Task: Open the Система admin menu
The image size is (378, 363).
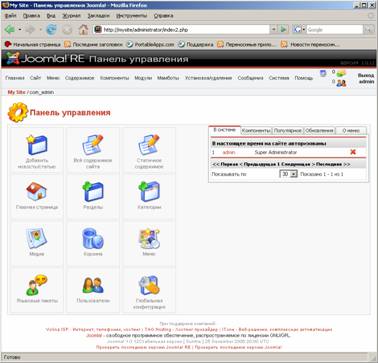Action: pos(279,78)
